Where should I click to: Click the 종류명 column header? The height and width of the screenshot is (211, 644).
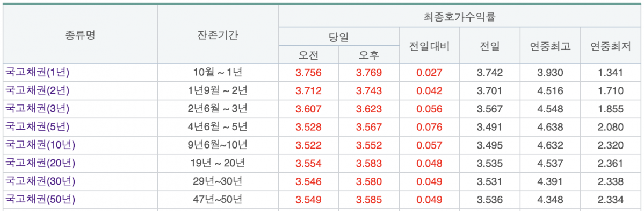[x=80, y=35]
